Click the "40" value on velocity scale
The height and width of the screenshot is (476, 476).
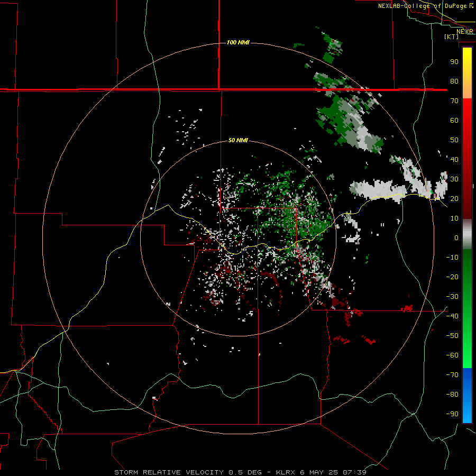coord(454,159)
